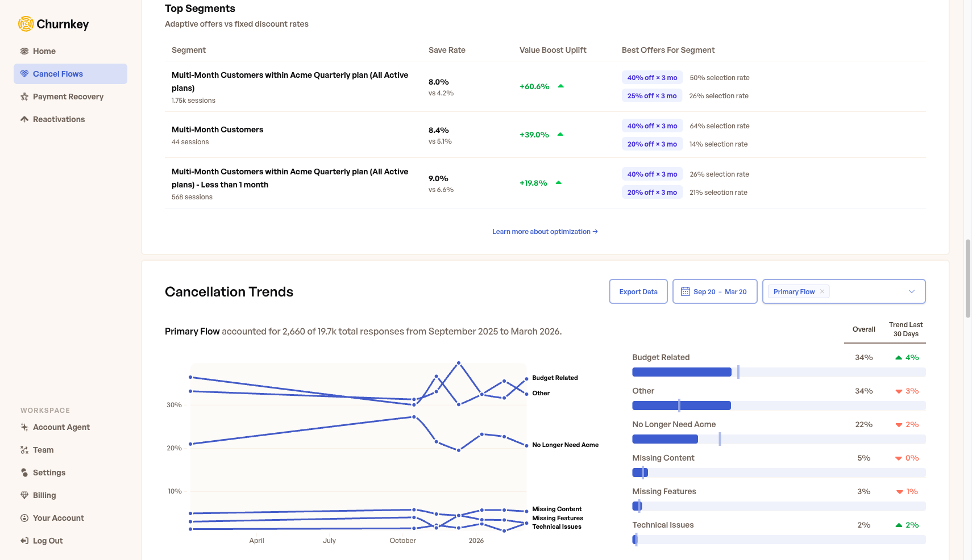The image size is (972, 560).
Task: Remove the Primary Flow filter tag
Action: 822,291
